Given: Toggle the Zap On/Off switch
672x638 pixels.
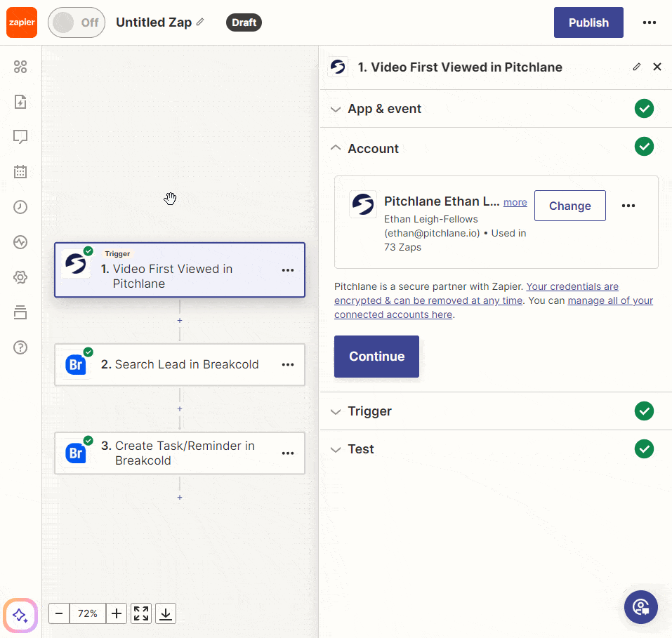Looking at the screenshot, I should tap(77, 22).
